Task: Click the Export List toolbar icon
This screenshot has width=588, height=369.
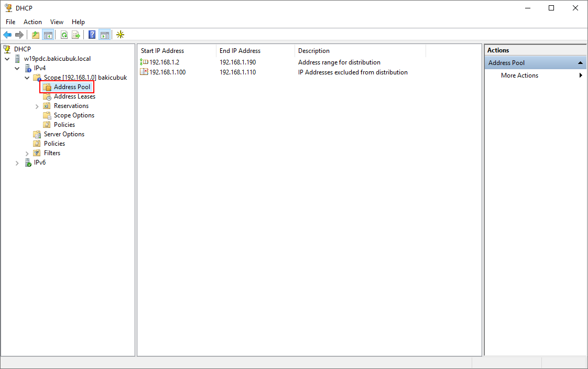Action: pos(76,35)
